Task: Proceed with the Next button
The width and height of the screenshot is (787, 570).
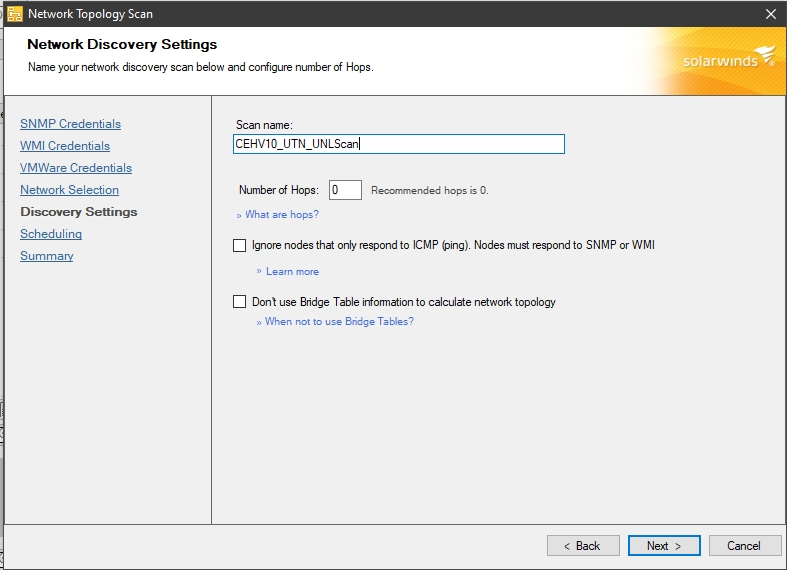Action: coord(664,546)
